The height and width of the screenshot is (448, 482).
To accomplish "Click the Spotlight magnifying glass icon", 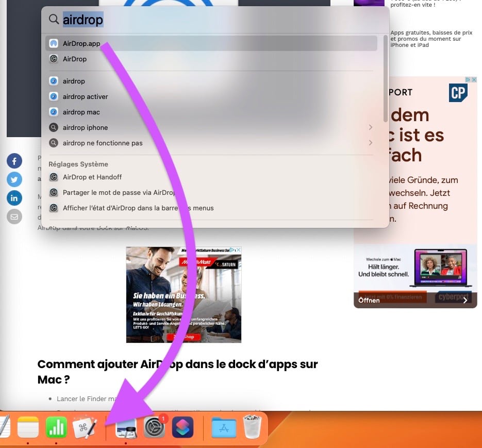I will click(54, 19).
